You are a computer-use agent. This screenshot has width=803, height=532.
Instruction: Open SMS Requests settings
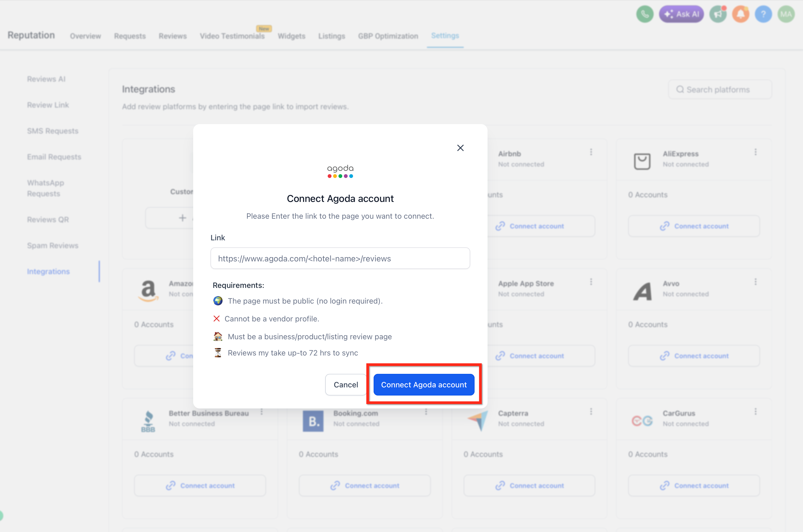[53, 131]
